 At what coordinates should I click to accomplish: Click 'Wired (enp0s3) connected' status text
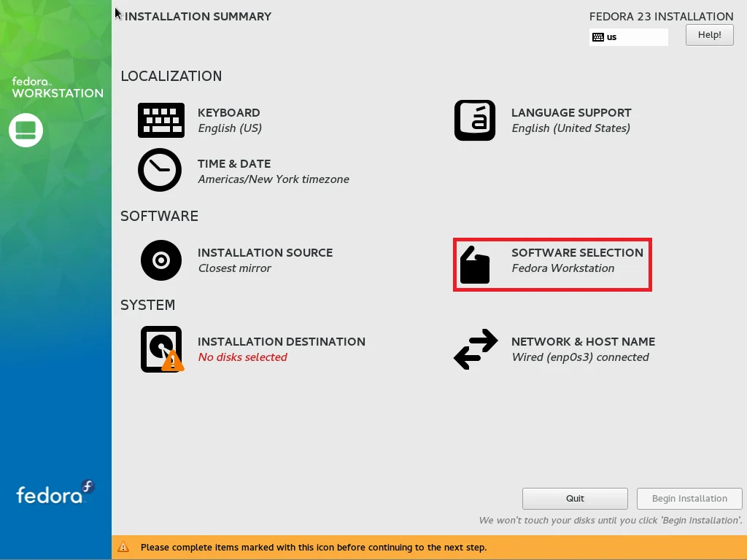click(580, 357)
